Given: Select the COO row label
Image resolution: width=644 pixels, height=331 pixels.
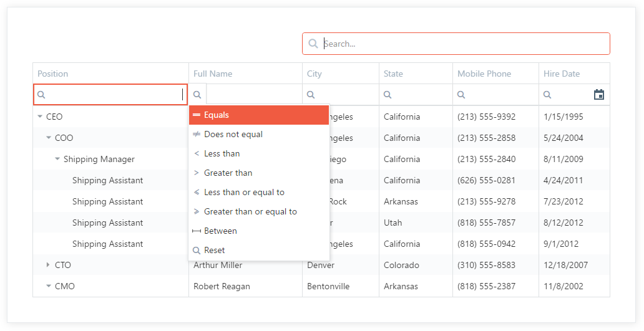Looking at the screenshot, I should 64,138.
